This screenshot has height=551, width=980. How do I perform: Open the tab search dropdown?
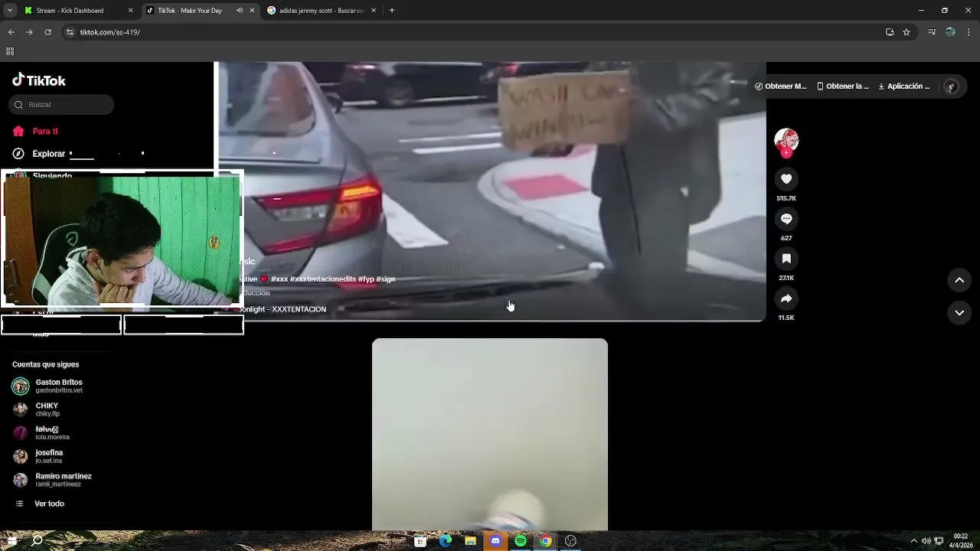click(x=11, y=11)
